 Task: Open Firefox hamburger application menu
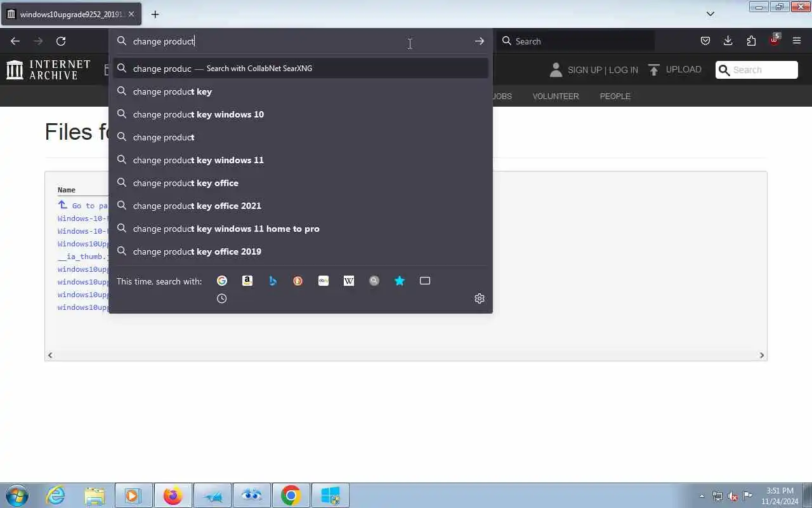(x=797, y=41)
